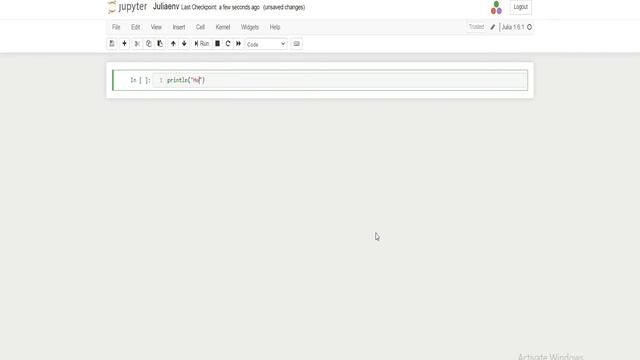Viewport: 640px width, 360px height.
Task: Open the File menu
Action: (x=116, y=27)
